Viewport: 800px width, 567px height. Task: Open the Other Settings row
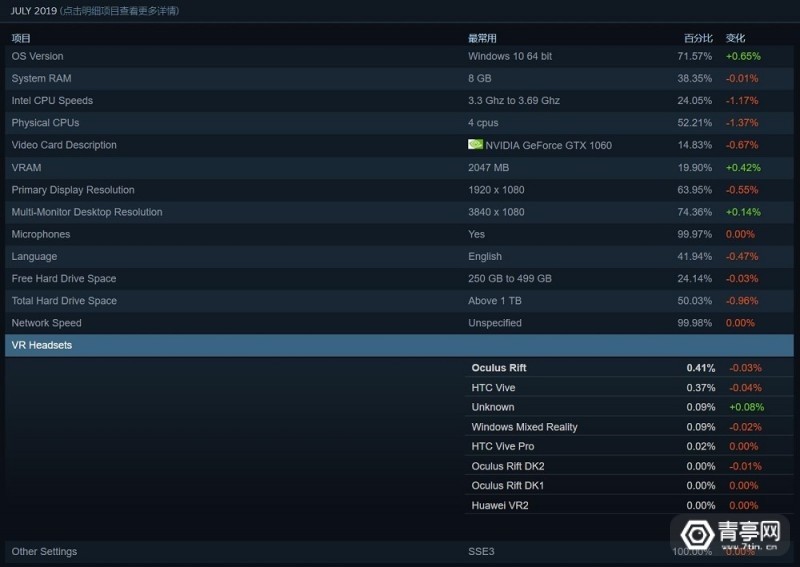[399, 552]
